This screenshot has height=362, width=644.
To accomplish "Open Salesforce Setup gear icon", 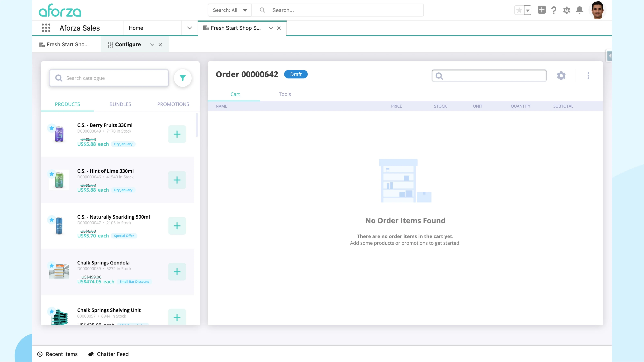I will pos(567,10).
